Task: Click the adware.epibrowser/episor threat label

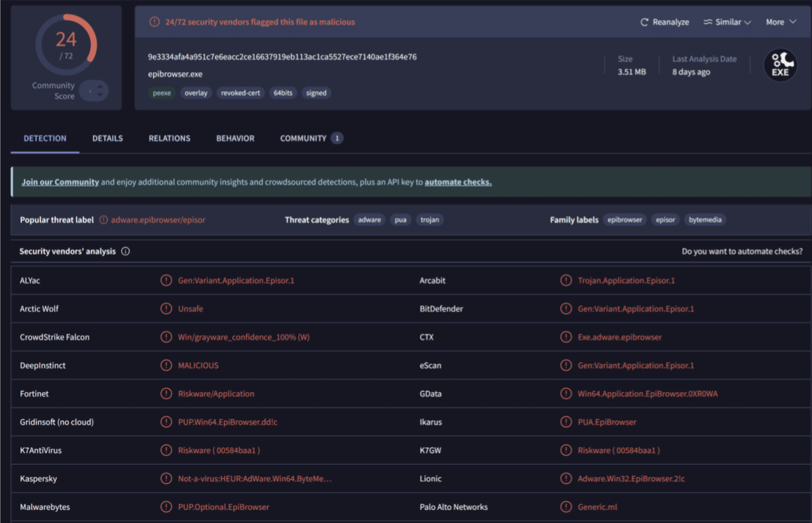Action: pyautogui.click(x=158, y=220)
